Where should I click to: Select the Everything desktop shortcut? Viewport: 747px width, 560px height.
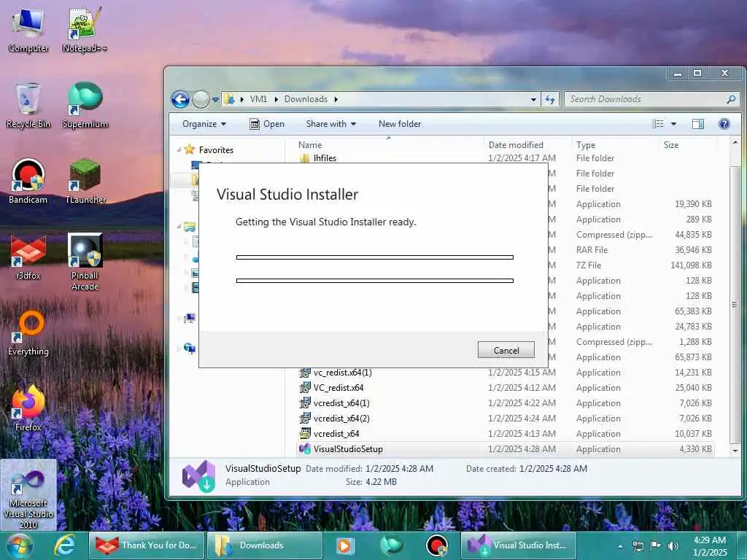coord(28,332)
